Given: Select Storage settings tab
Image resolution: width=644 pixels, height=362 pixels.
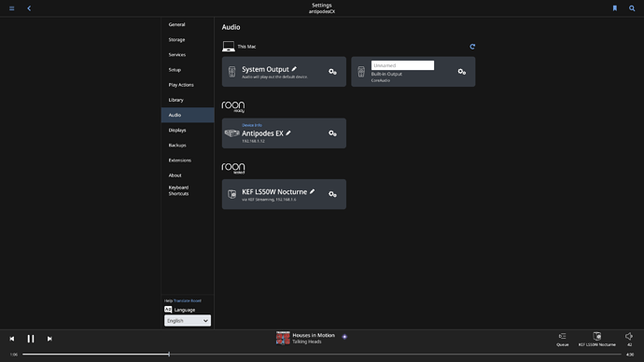Looking at the screenshot, I should click(188, 40).
